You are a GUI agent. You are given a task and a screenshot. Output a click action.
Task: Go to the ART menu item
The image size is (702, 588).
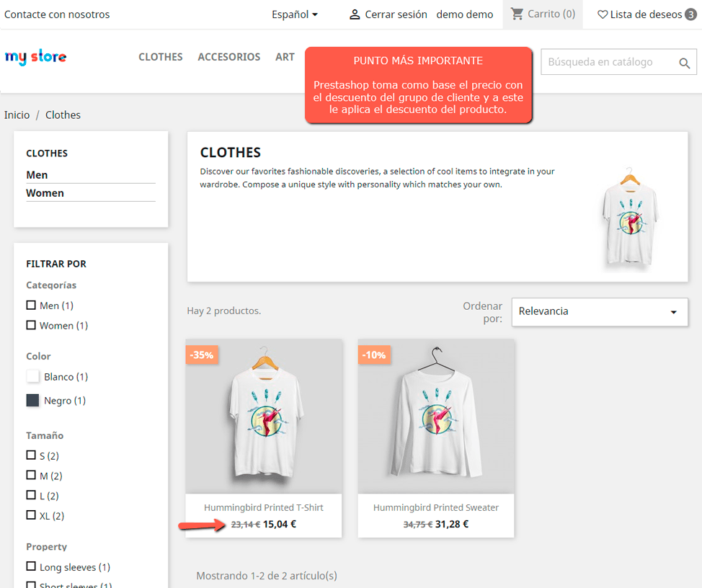tap(285, 57)
